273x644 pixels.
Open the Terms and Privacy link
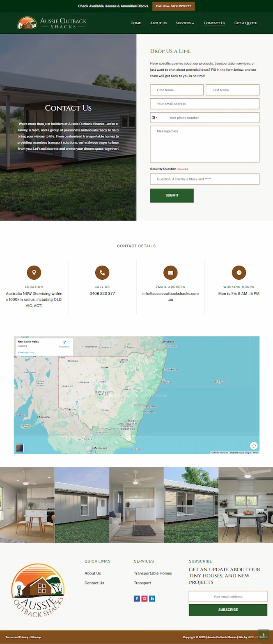pos(17,637)
